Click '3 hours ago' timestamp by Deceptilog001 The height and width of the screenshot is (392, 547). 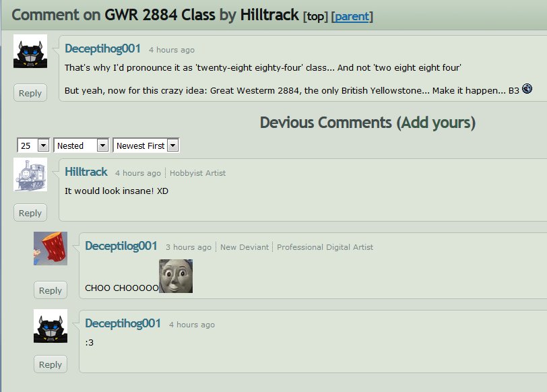(189, 247)
